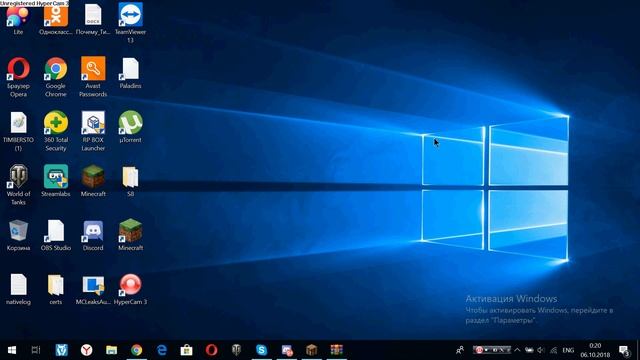The height and width of the screenshot is (360, 640).
Task: Select the Одноклассники desktop shortcut
Action: [x=56, y=19]
